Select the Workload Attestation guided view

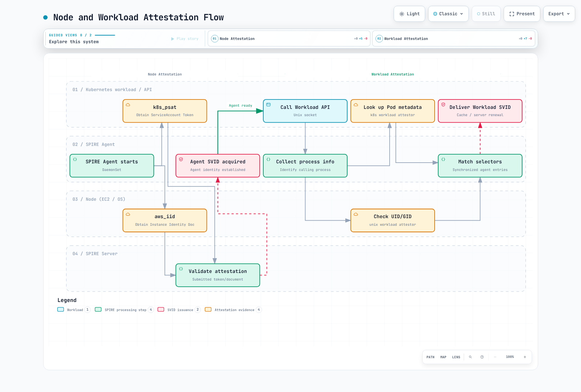[454, 38]
